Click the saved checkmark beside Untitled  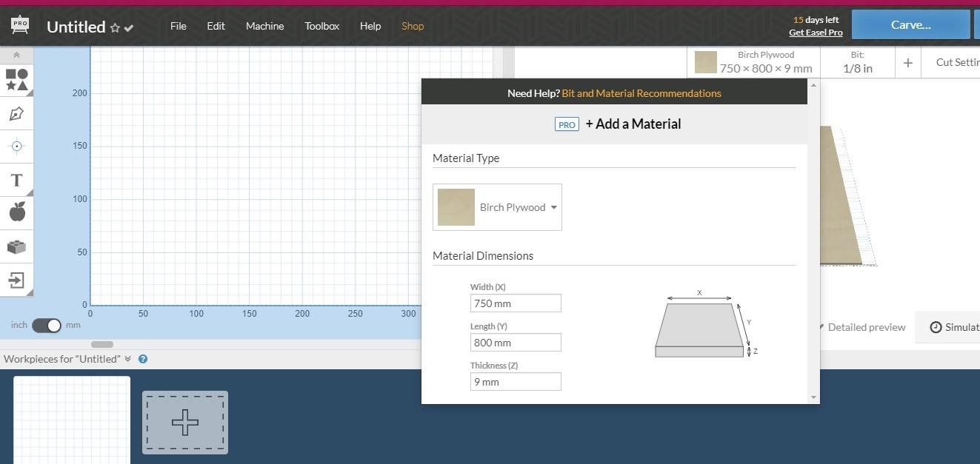pyautogui.click(x=129, y=28)
